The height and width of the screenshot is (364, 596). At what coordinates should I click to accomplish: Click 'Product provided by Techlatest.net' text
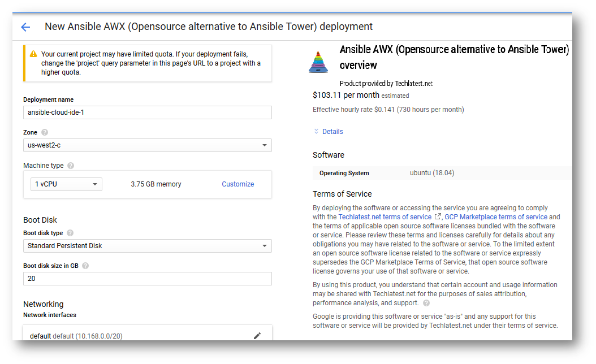click(386, 84)
